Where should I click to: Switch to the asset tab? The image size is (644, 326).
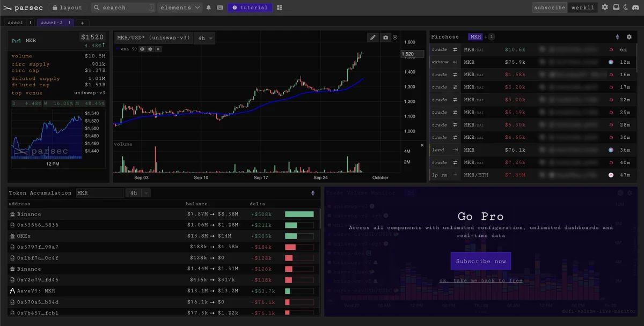[16, 23]
